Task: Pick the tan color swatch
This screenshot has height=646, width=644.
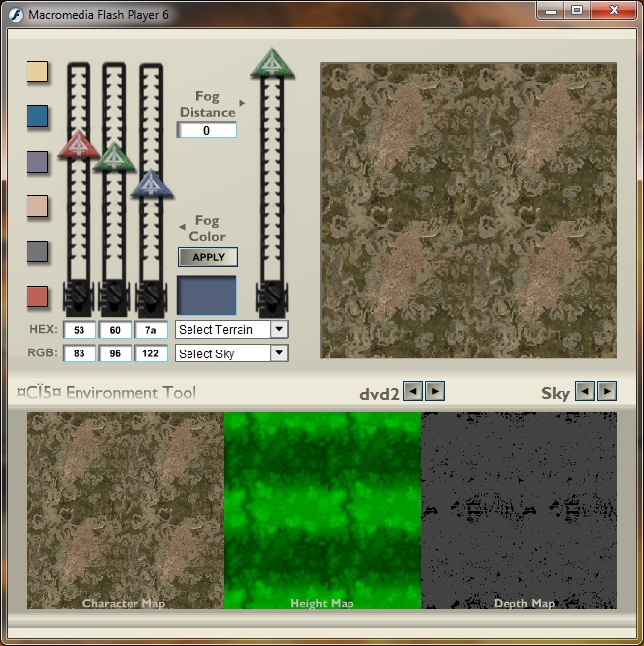Action: (x=37, y=72)
